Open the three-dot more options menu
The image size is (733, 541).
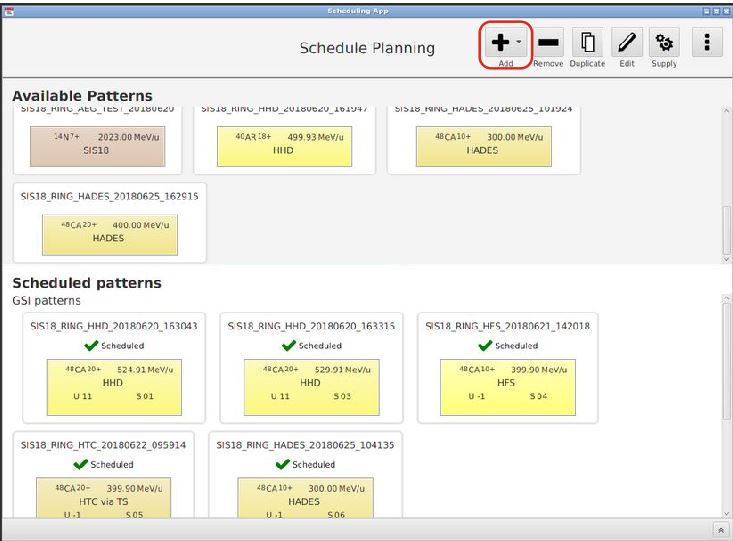tap(707, 42)
